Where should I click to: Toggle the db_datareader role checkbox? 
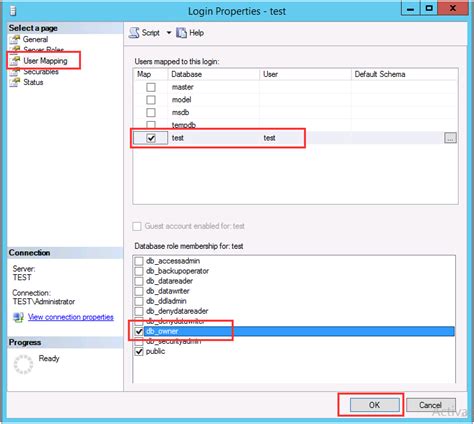[139, 281]
